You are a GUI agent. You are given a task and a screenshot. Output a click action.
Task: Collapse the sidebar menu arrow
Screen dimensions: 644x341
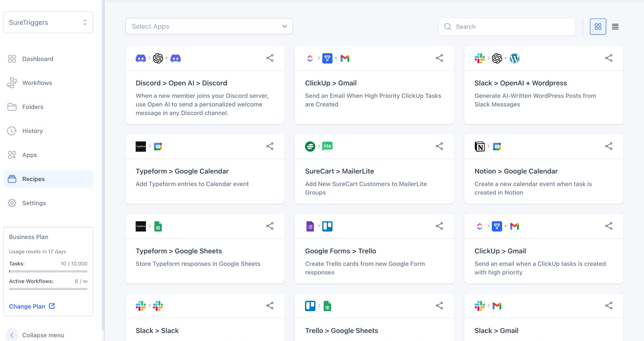click(x=12, y=335)
